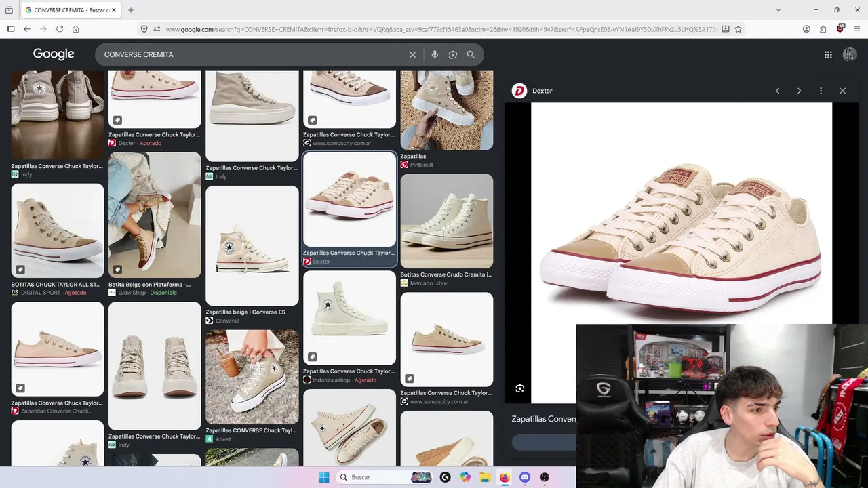This screenshot has width=868, height=488.
Task: Click the 'Zapatillas beige | Converse ES' title
Action: click(x=245, y=312)
